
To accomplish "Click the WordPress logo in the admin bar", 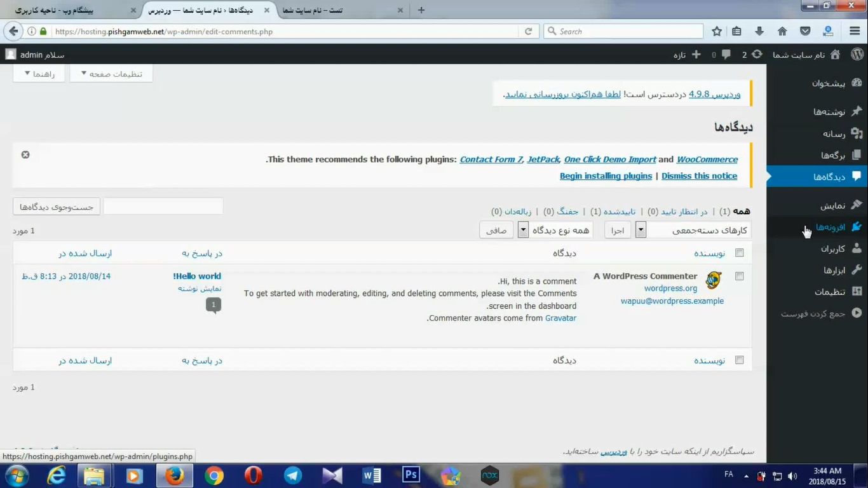I will point(857,55).
